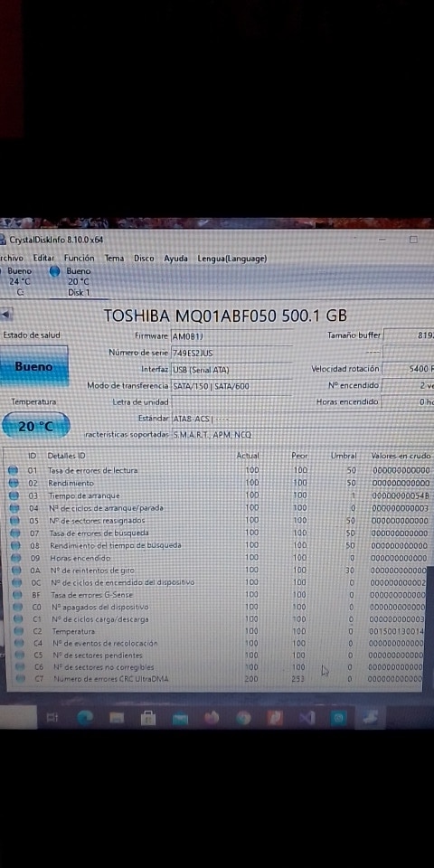Click the status icon for row 03 Tiempo de arranque

click(x=14, y=496)
